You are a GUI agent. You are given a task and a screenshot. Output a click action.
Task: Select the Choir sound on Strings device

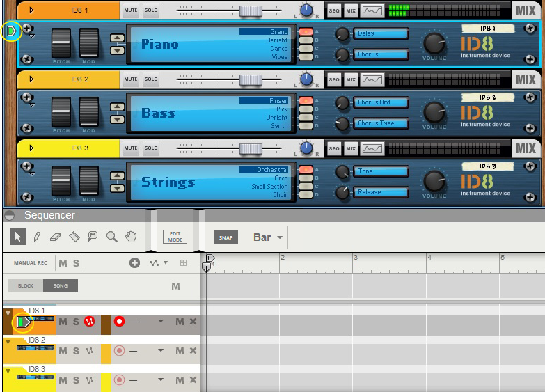pyautogui.click(x=280, y=195)
